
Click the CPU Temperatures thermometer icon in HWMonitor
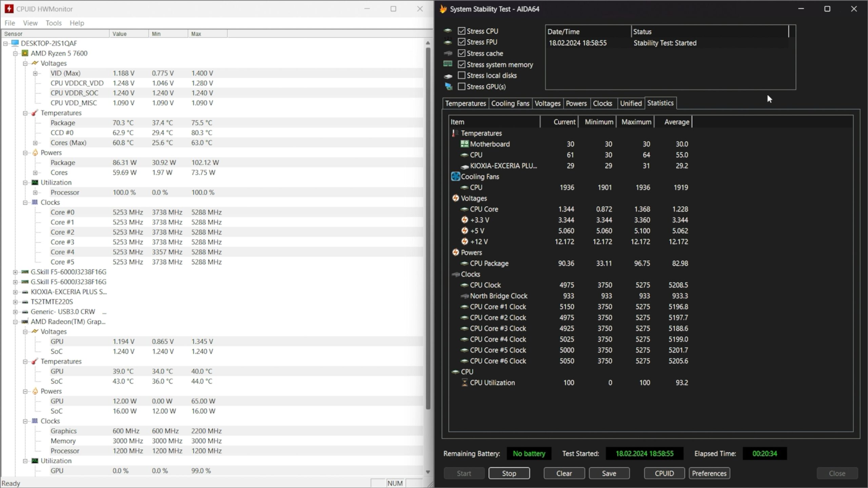[x=35, y=113]
